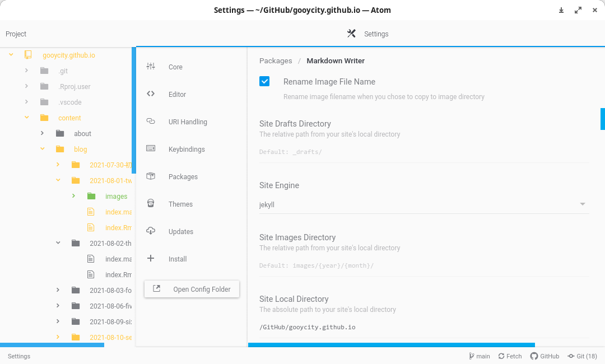Switch to the Settings tab
This screenshot has height=364, width=605.
point(367,34)
